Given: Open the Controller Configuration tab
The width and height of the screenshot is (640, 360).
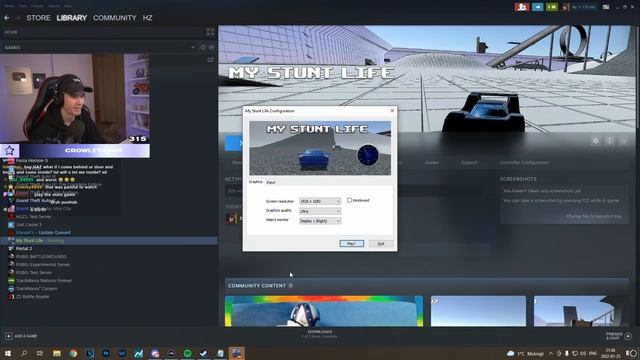Looking at the screenshot, I should point(524,162).
